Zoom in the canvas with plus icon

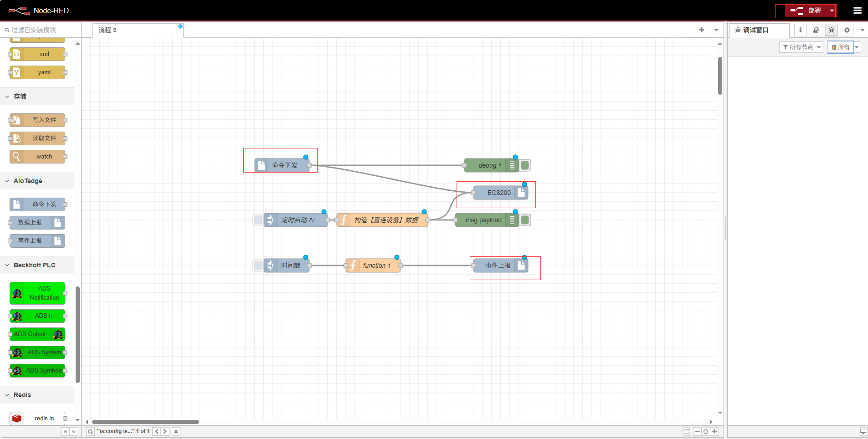(714, 432)
